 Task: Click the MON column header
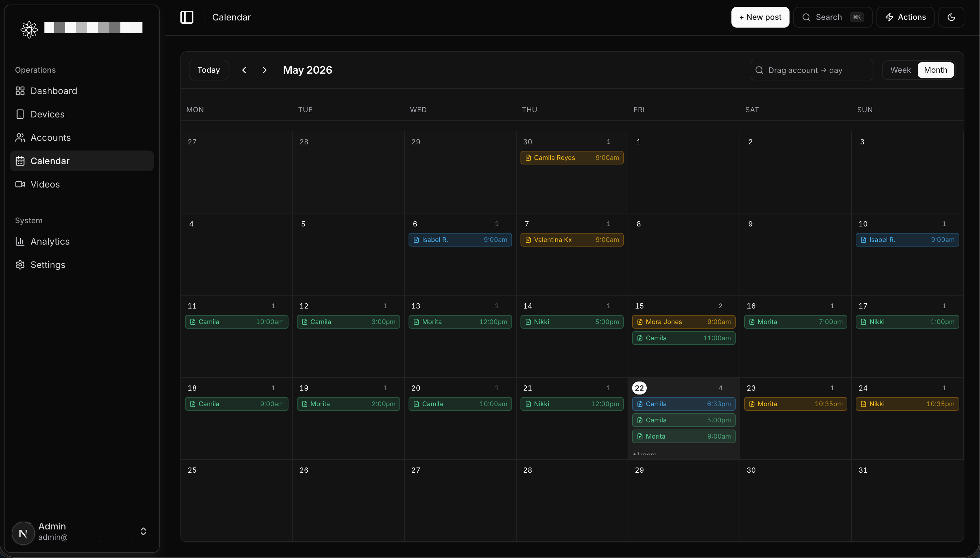195,110
